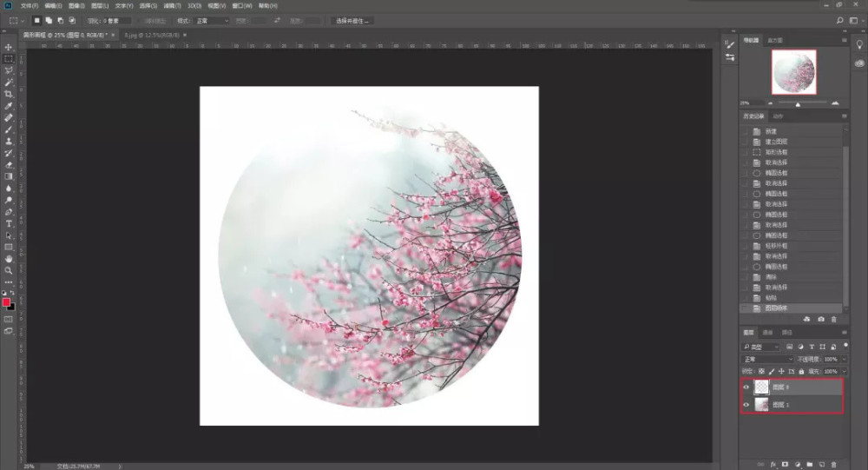The height and width of the screenshot is (470, 868).
Task: Click the delete layer trash icon
Action: [834, 464]
